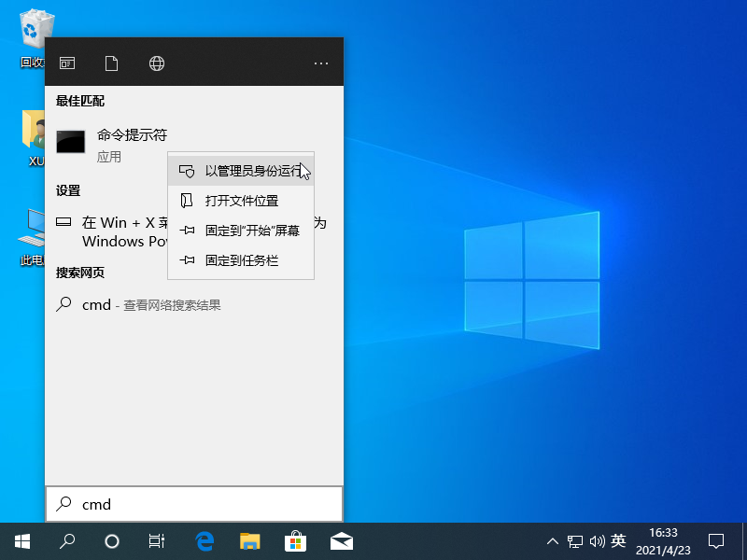Toggle the 英 input method indicator
The height and width of the screenshot is (560, 747).
click(x=618, y=540)
